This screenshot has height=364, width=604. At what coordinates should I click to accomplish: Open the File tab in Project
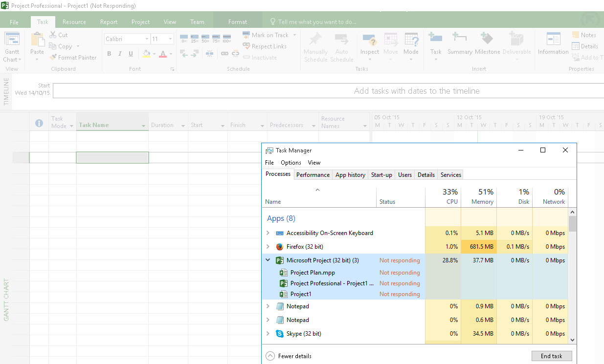pos(14,22)
